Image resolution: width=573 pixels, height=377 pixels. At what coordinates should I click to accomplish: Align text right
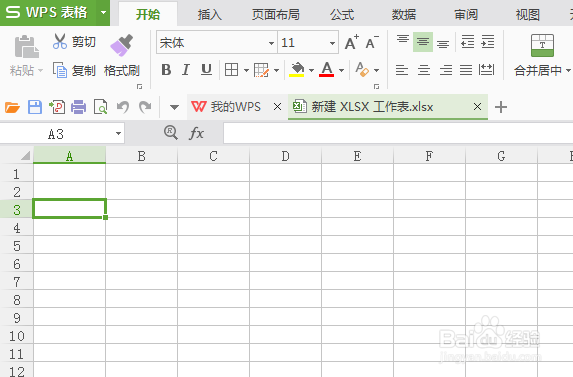pos(446,70)
